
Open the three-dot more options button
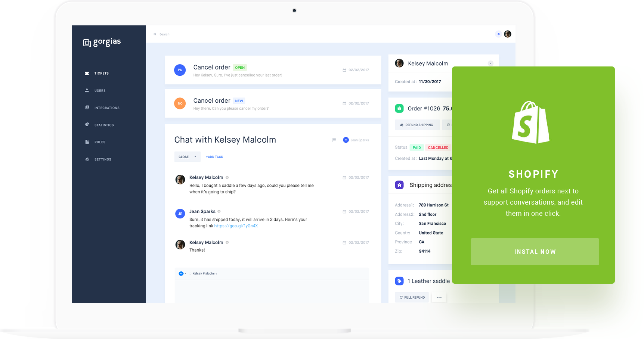(x=439, y=298)
